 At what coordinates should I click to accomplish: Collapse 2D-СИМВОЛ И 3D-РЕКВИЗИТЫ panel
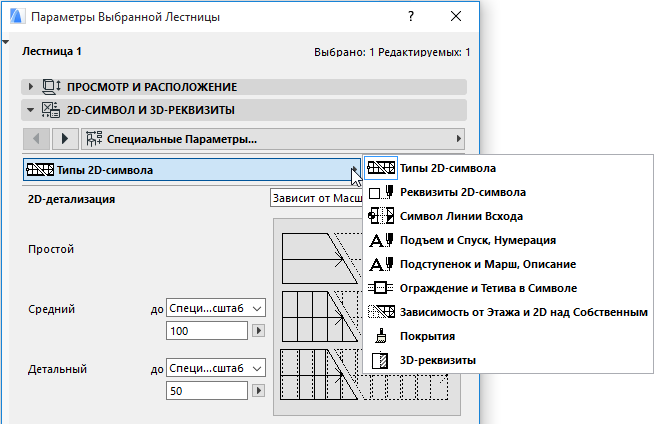[32, 110]
